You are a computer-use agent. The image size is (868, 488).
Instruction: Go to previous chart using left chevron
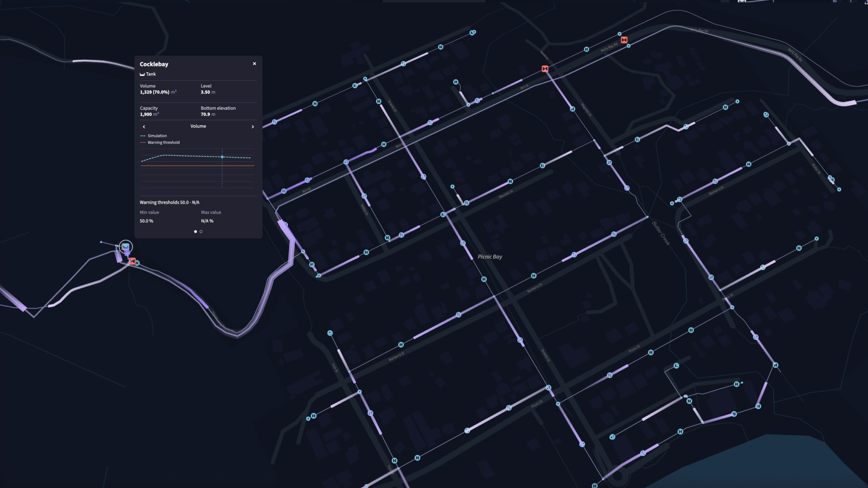[x=144, y=127]
